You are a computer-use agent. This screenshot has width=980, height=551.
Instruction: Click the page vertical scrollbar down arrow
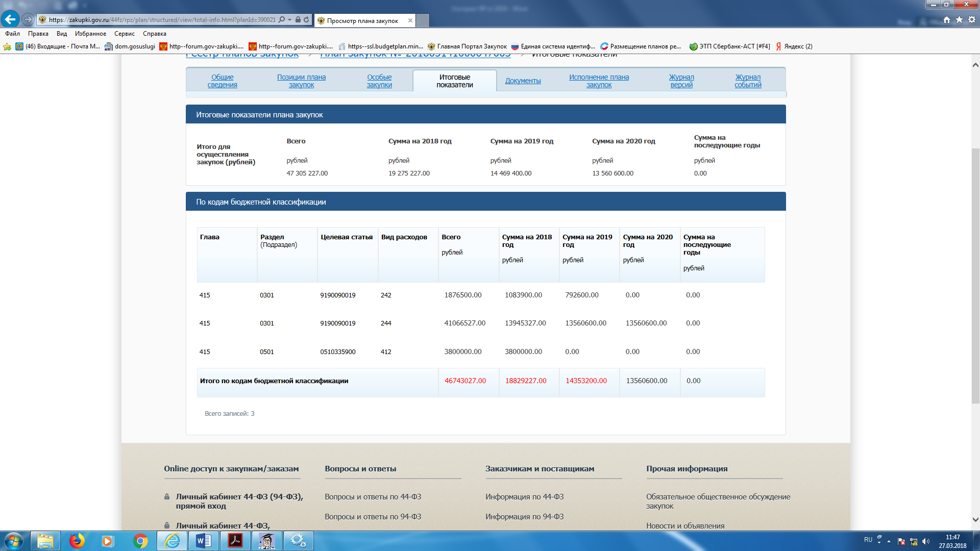(x=975, y=520)
